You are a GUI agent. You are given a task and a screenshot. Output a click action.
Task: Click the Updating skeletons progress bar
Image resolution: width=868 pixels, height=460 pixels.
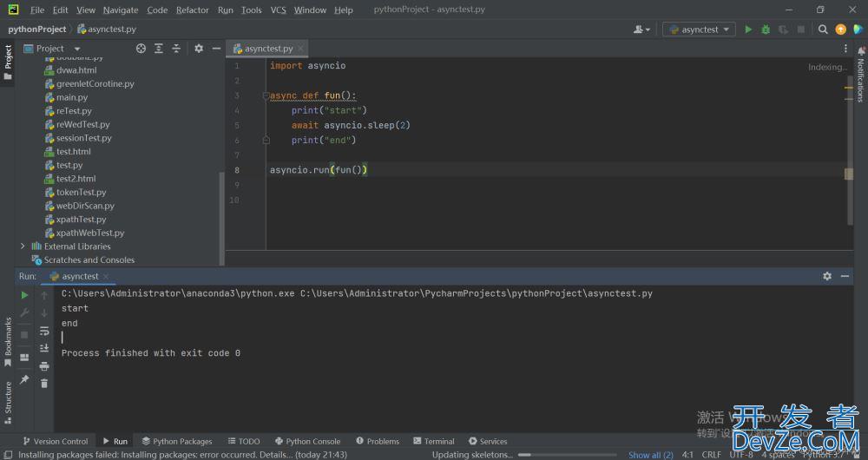[568, 455]
